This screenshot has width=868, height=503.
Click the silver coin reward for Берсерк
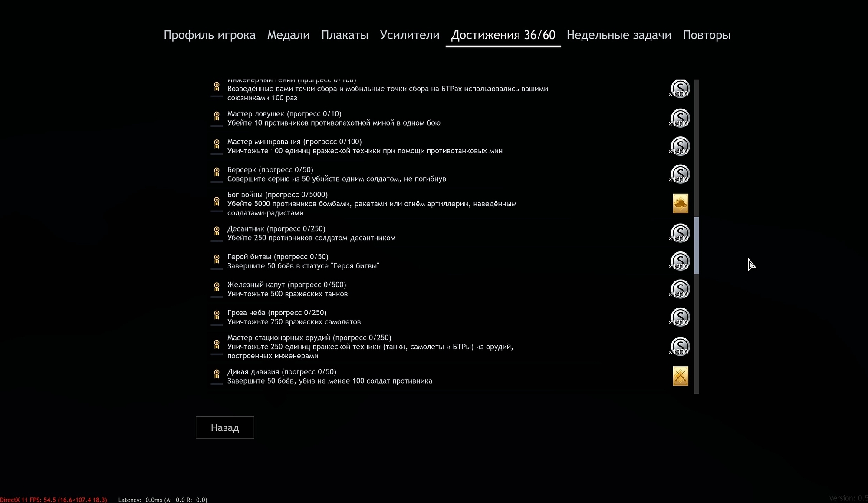[x=680, y=174]
